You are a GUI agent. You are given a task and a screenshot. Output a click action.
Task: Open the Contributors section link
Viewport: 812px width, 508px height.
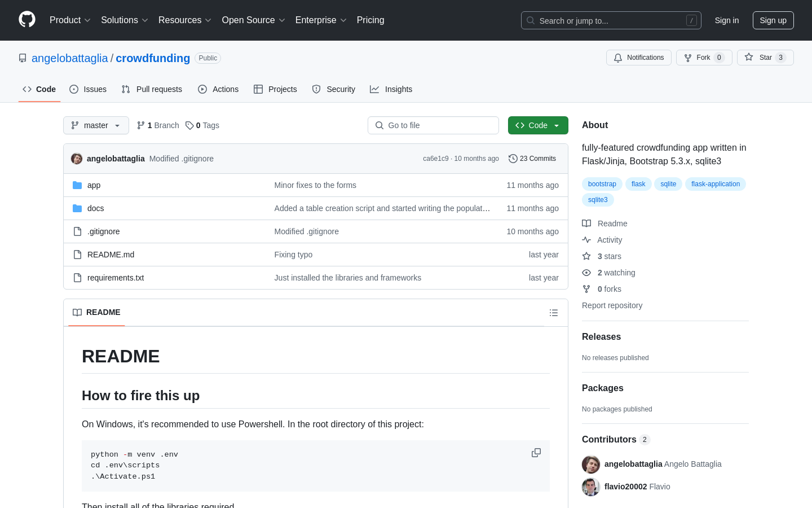pos(616,439)
